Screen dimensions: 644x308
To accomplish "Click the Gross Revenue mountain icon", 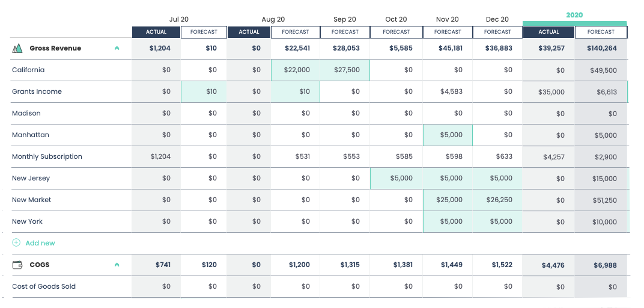I will tap(17, 48).
